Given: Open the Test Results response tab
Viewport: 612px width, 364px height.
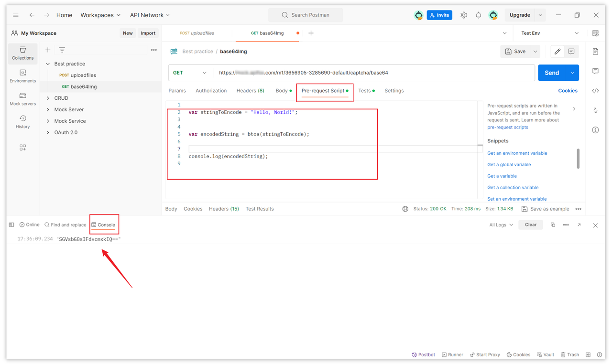Looking at the screenshot, I should click(x=260, y=209).
